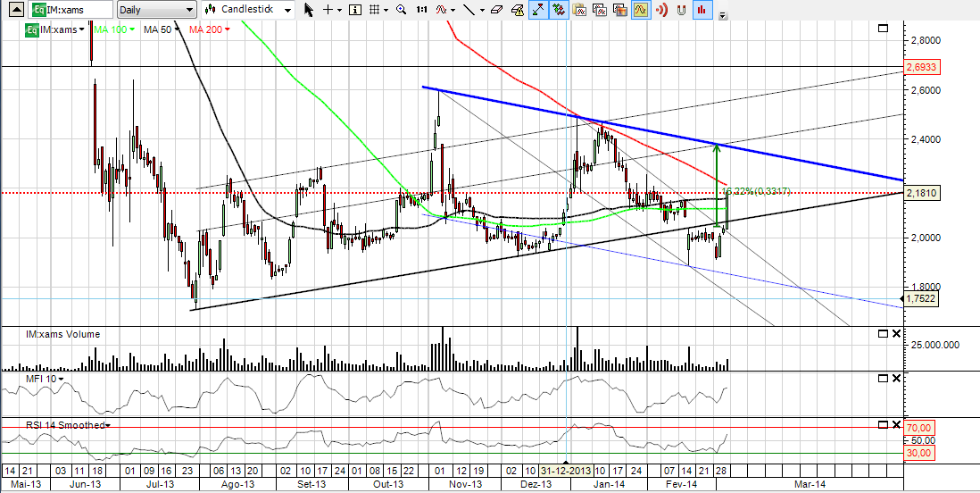
Task: Toggle the red-green arrow line button
Action: point(537,10)
